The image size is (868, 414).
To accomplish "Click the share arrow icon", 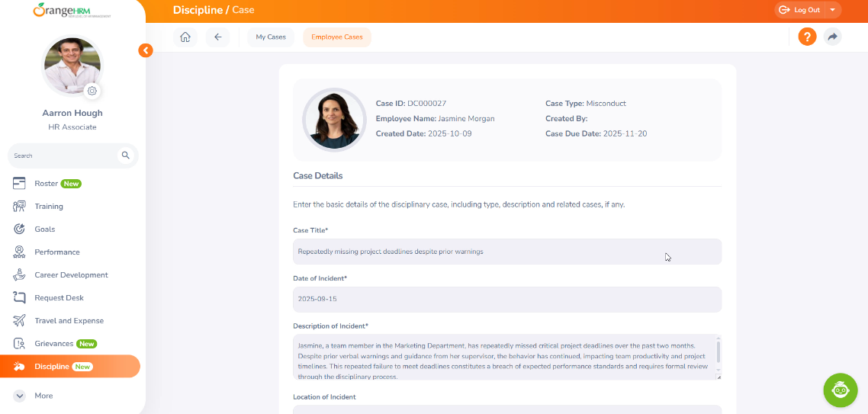I will pyautogui.click(x=832, y=37).
